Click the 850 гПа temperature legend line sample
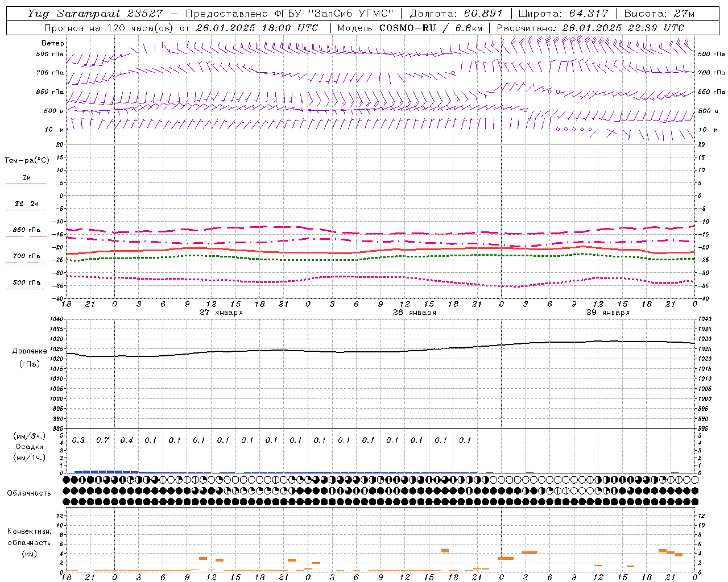 coord(26,236)
